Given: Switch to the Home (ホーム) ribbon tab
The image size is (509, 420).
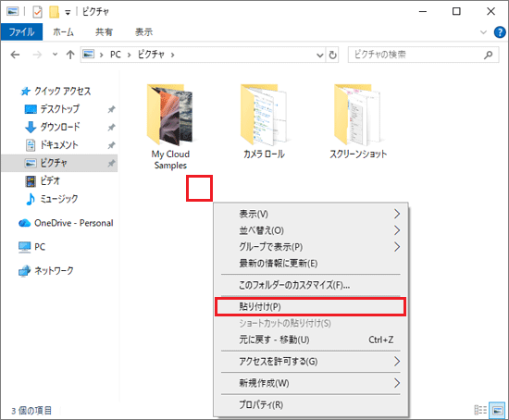Looking at the screenshot, I should 63,32.
